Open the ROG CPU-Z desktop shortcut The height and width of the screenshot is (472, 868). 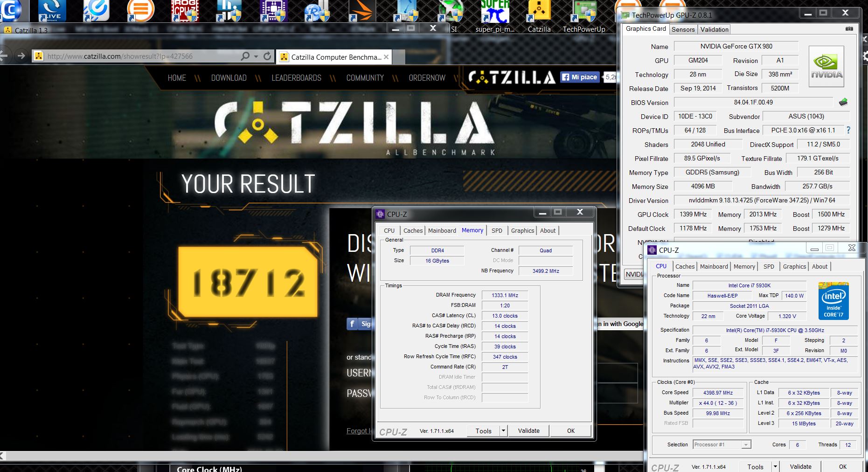pos(186,11)
